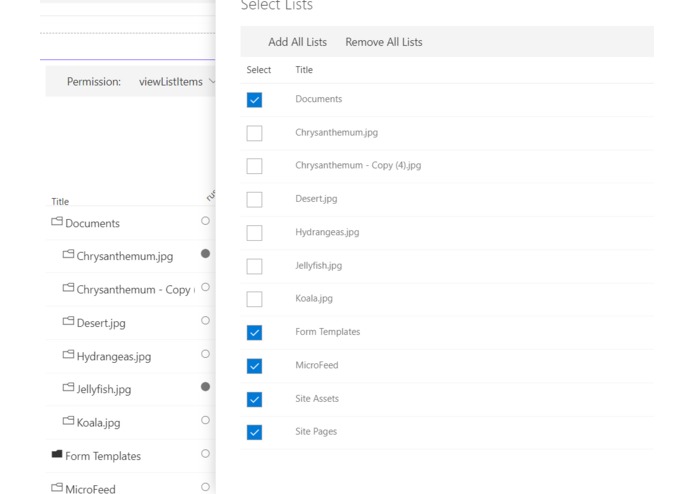Screen dimensions: 695x494
Task: Click the Hydrangeas.jpg label in the tree
Action: coord(113,357)
